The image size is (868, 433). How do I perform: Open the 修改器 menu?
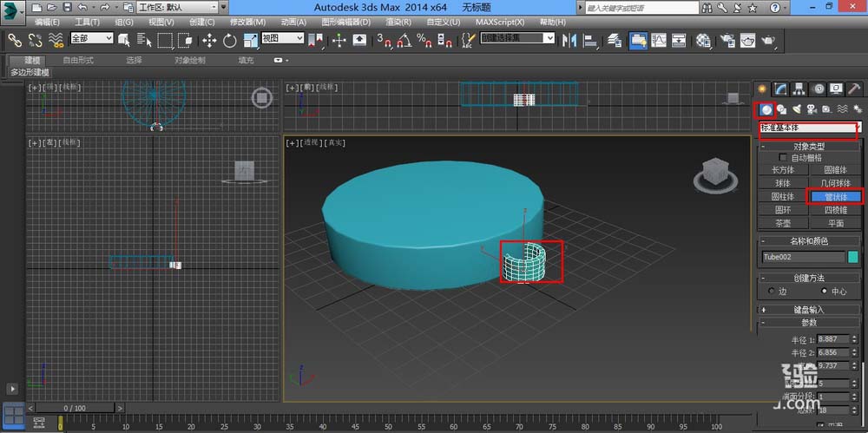pos(249,22)
